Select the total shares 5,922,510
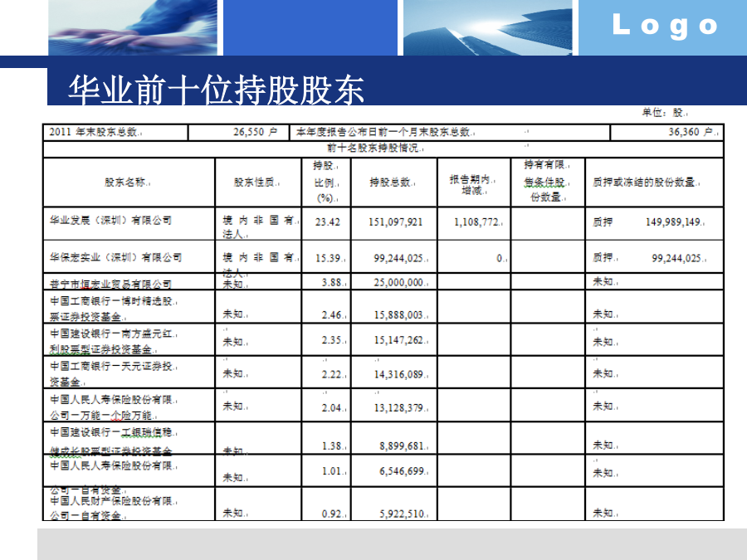The height and width of the screenshot is (560, 747). click(401, 514)
